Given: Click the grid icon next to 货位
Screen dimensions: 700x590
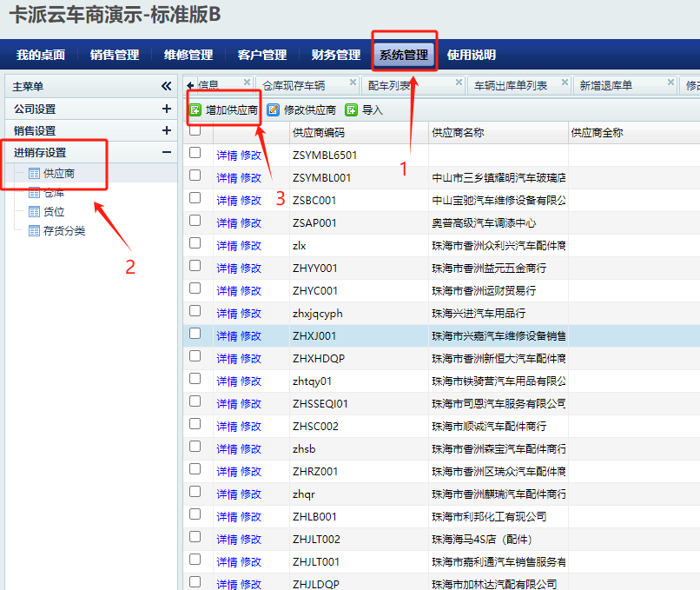Looking at the screenshot, I should click(x=34, y=212).
